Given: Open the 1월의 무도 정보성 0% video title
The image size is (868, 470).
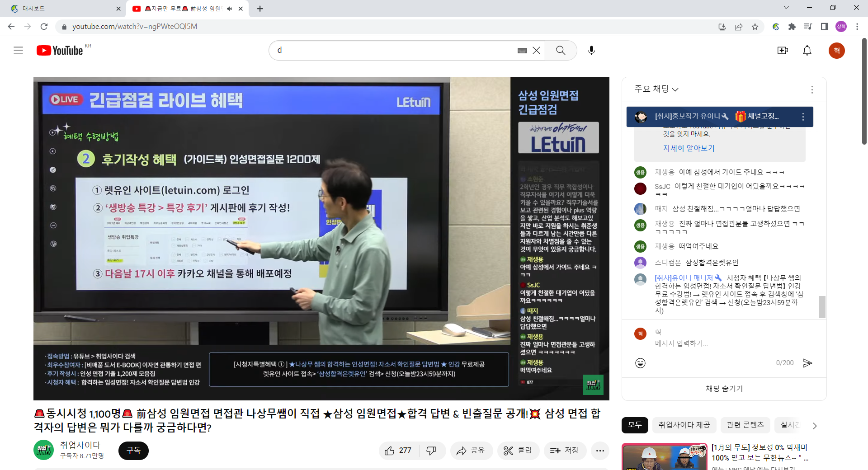Looking at the screenshot, I should [760, 452].
